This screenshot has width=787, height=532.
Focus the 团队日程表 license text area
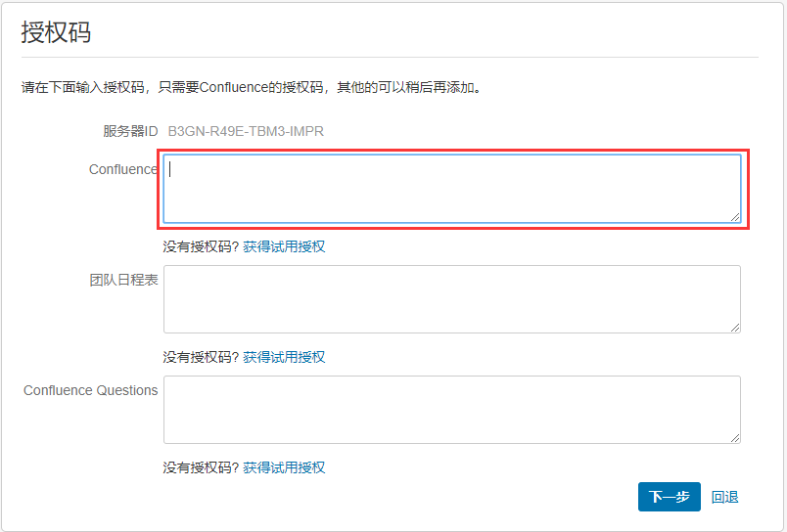point(451,299)
